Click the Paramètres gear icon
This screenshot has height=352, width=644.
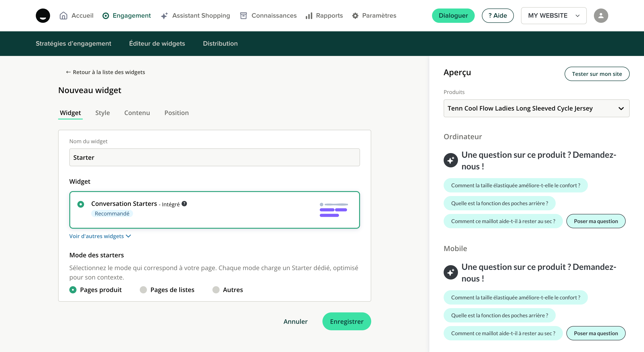point(355,16)
